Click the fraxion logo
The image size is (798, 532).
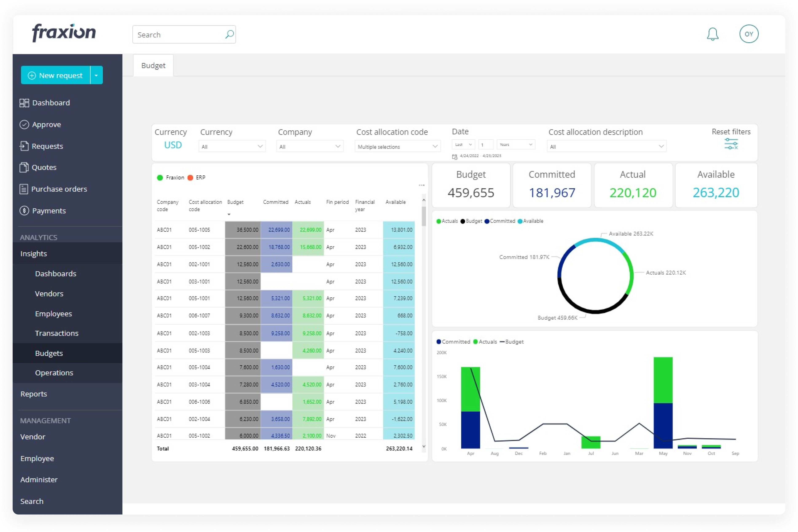[x=64, y=33]
